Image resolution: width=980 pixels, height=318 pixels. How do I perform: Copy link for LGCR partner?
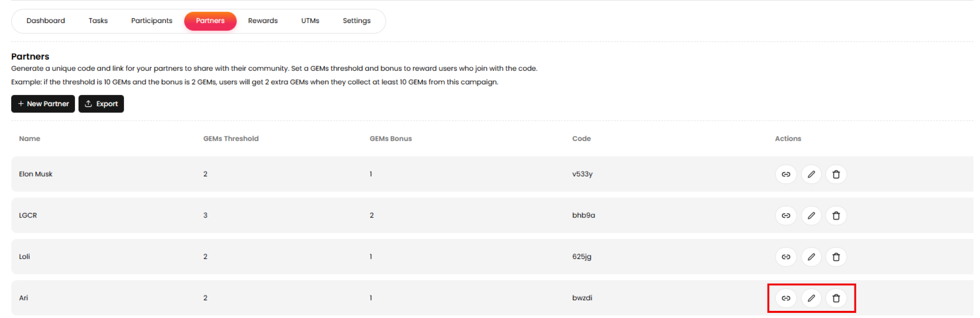point(786,216)
